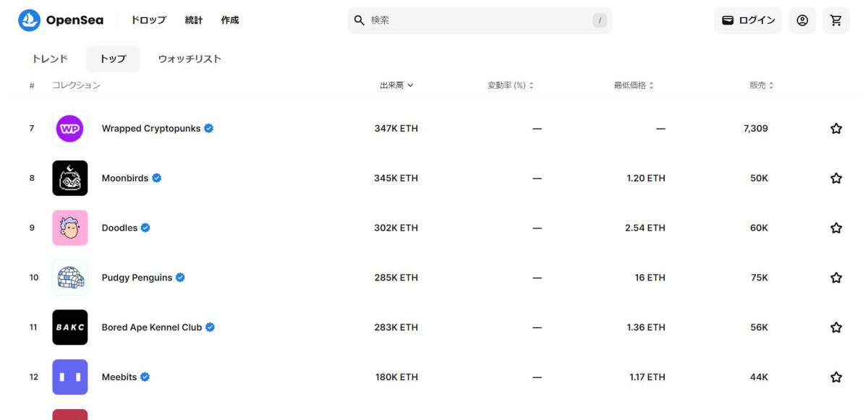This screenshot has height=420, width=868.
Task: Star the Meebits collection
Action: click(836, 377)
